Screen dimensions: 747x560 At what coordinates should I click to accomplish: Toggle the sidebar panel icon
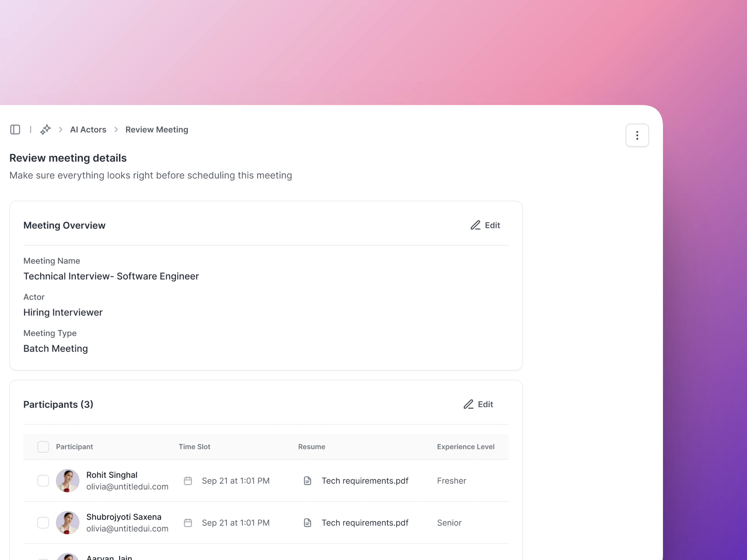click(x=15, y=129)
